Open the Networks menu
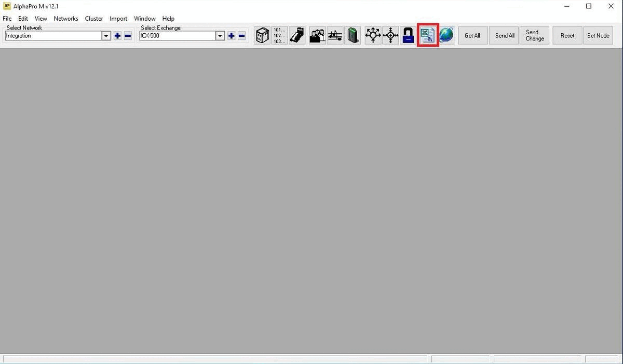This screenshot has width=623, height=364. 66,19
